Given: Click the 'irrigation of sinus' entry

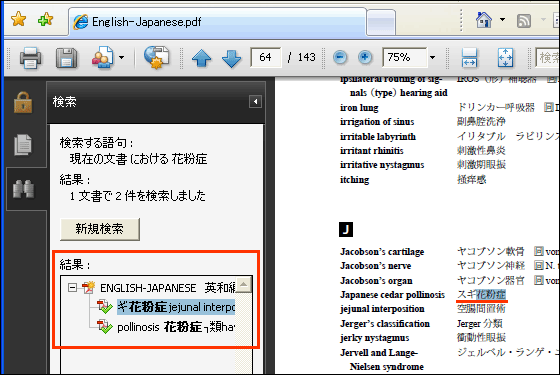Looking at the screenshot, I should click(x=377, y=122).
